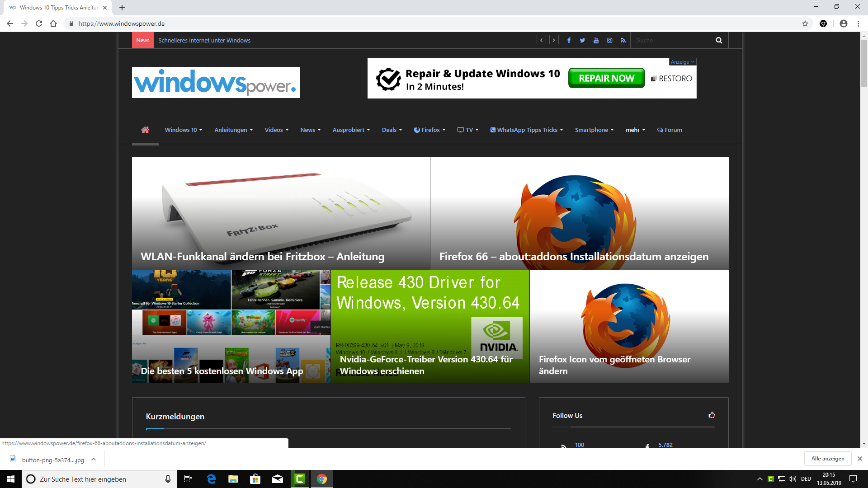868x488 pixels.
Task: Go forward with the browser forward arrow
Action: [24, 23]
